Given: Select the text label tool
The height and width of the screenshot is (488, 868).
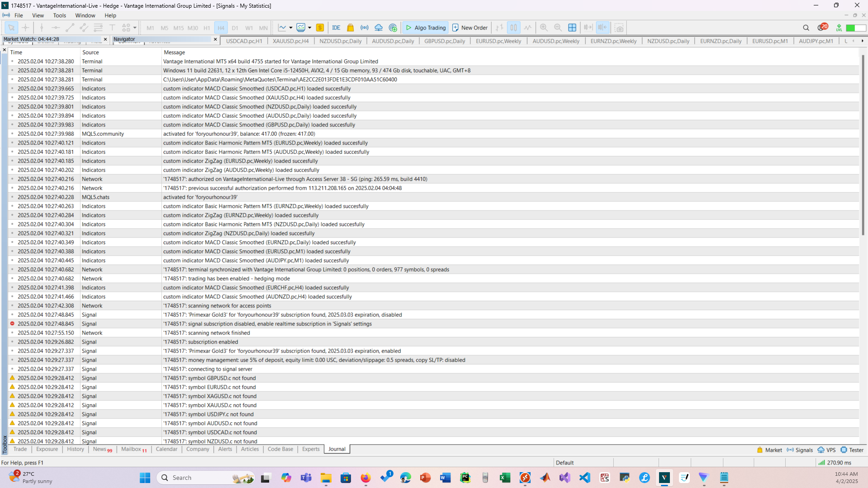Looking at the screenshot, I should 112,28.
